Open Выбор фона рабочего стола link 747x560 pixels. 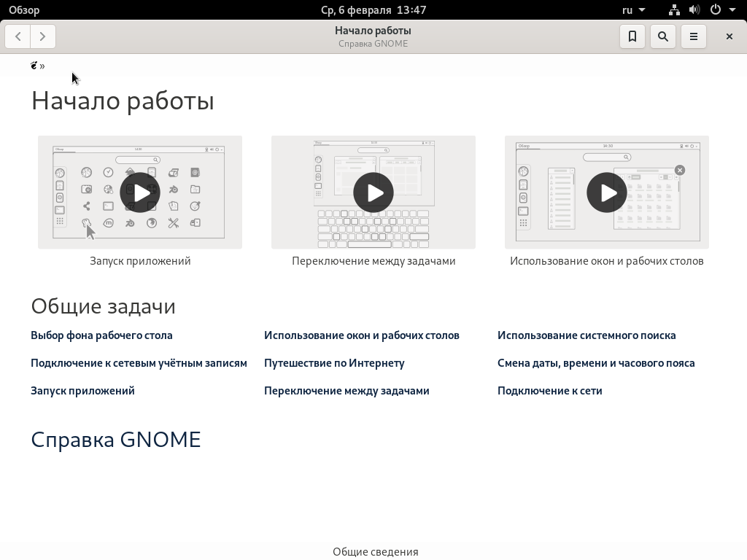click(x=101, y=335)
